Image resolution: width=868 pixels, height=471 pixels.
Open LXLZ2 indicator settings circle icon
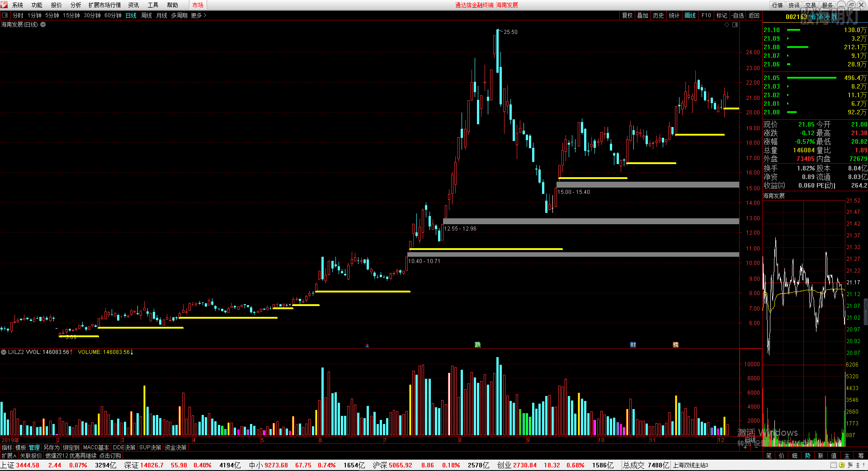(x=4, y=352)
